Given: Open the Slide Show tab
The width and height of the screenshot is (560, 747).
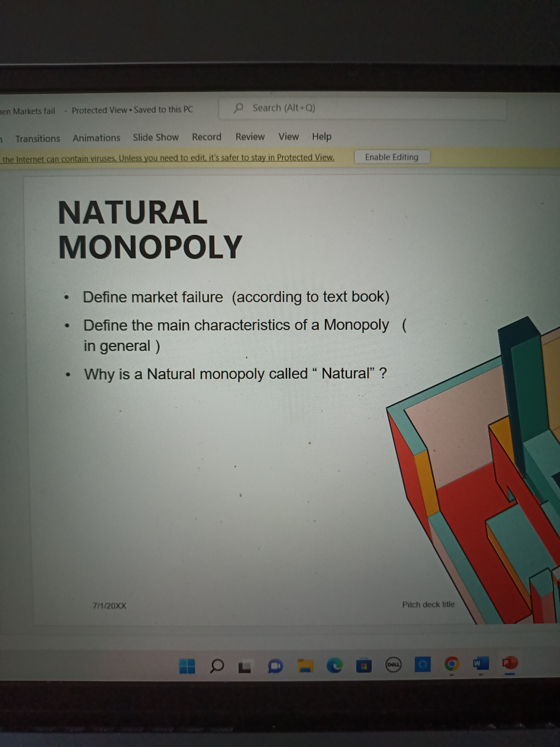Looking at the screenshot, I should tap(156, 137).
